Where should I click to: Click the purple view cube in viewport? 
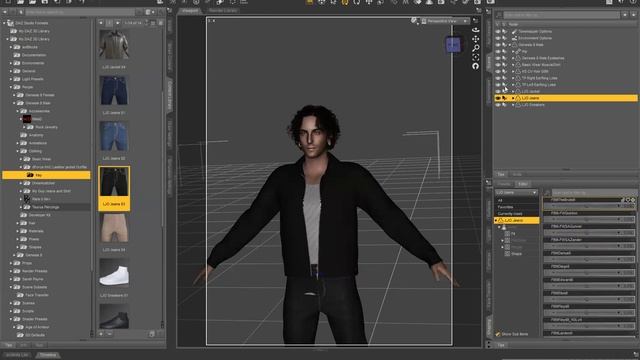coord(453,45)
